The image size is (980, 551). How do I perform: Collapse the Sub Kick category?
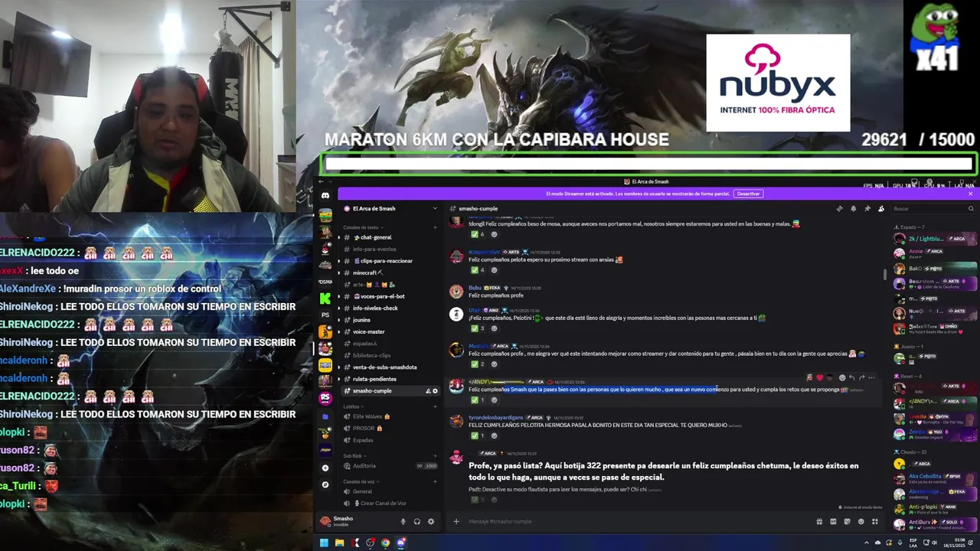click(x=353, y=456)
